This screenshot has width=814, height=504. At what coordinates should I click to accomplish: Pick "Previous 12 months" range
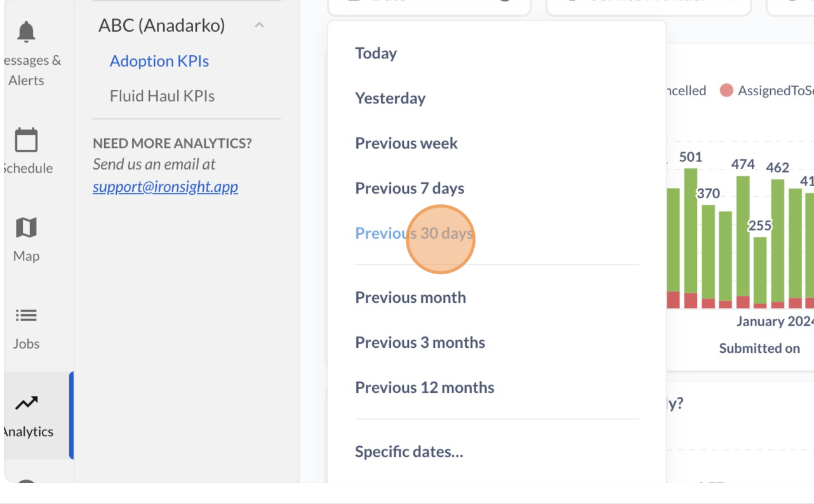(x=424, y=388)
